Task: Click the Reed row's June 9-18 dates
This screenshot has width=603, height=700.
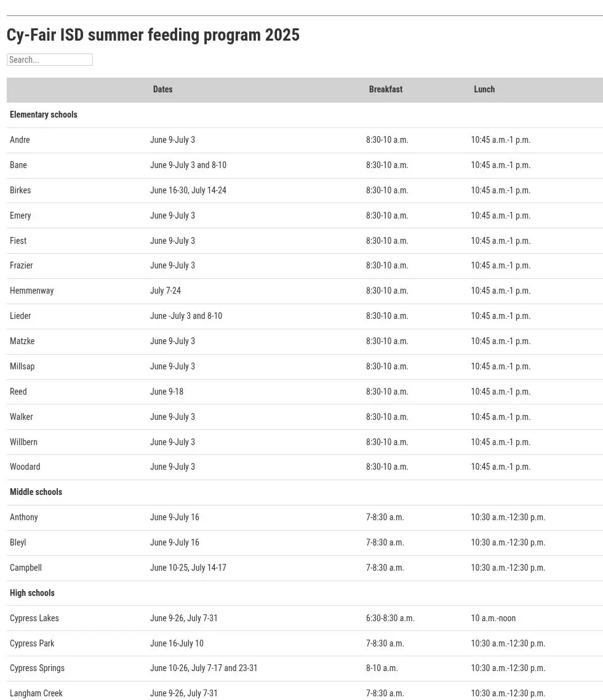Action: [x=167, y=392]
